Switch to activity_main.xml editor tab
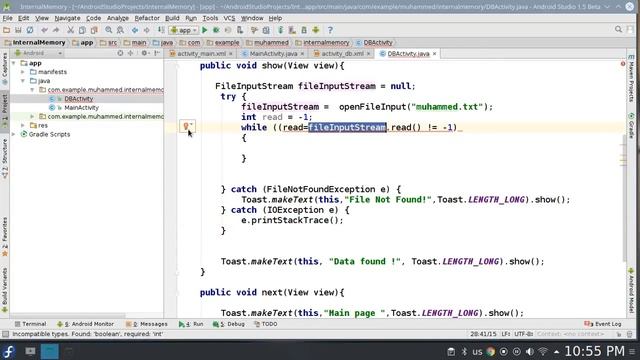Viewport: 640px width, 360px height. pyautogui.click(x=201, y=54)
